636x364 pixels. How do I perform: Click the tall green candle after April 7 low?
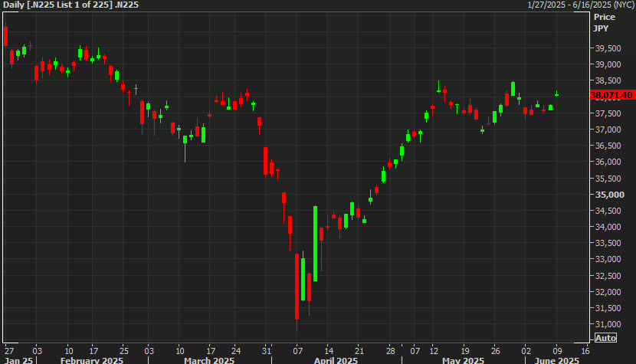coord(315,243)
